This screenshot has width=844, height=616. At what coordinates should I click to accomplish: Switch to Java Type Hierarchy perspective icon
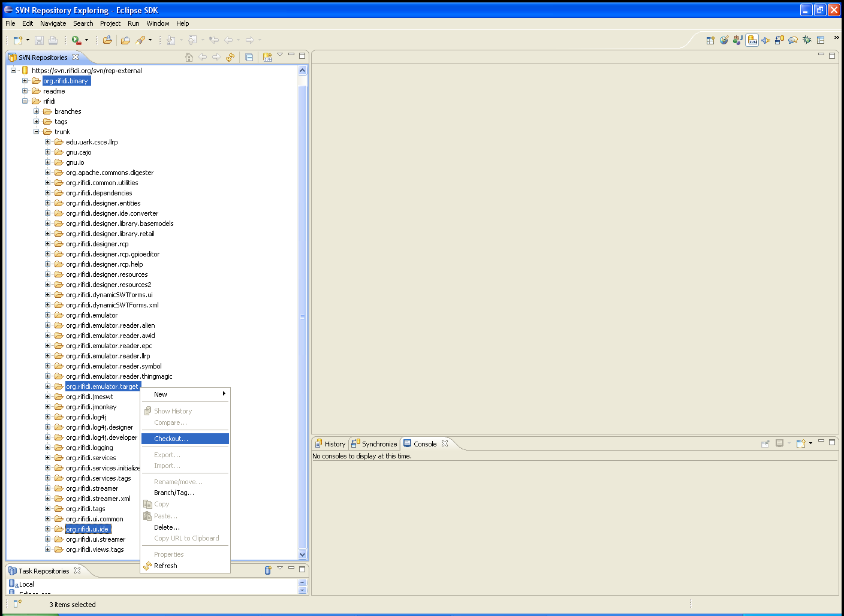click(738, 40)
